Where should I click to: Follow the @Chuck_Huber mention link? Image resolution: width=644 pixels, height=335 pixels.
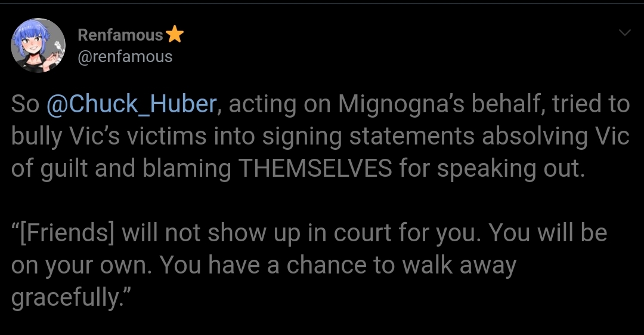click(132, 104)
